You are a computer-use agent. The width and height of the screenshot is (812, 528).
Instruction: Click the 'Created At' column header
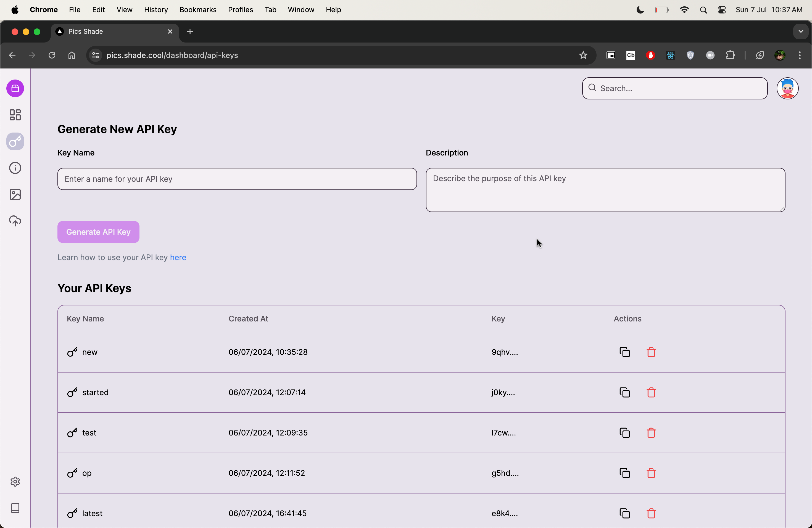coord(248,319)
